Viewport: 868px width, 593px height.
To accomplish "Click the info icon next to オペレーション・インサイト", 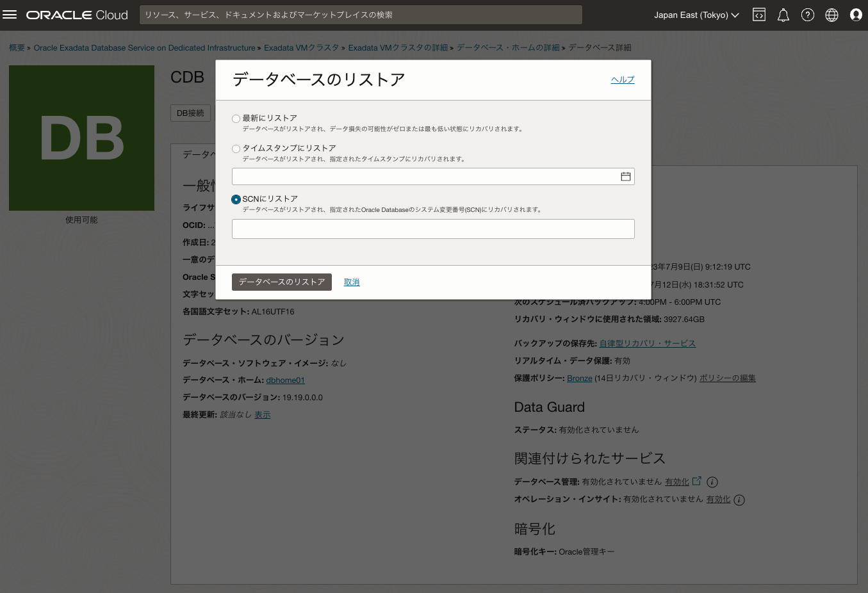I will (x=739, y=500).
